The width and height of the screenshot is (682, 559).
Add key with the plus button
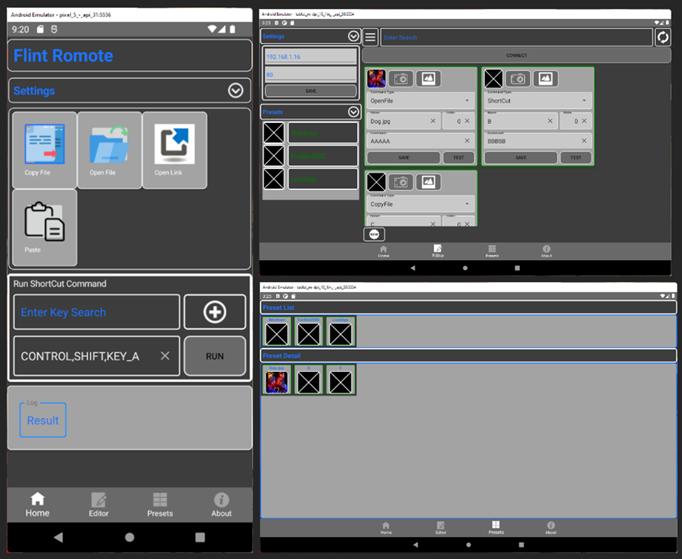215,312
